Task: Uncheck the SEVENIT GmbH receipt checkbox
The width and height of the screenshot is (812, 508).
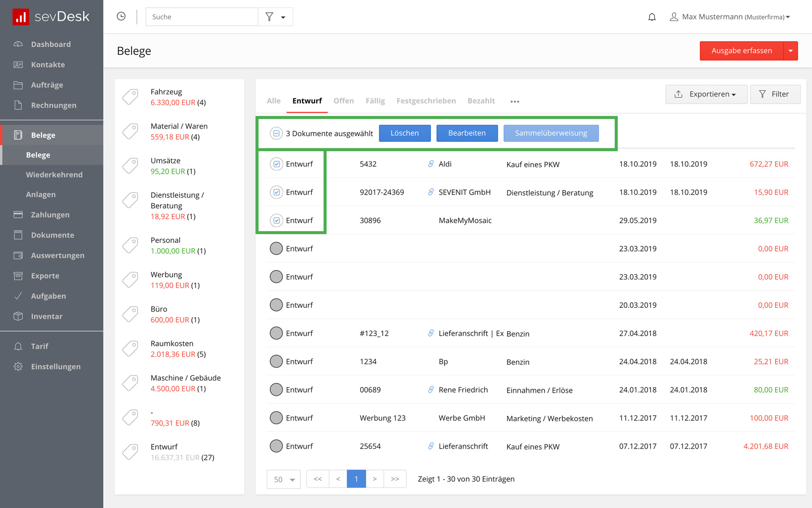Action: (x=276, y=192)
